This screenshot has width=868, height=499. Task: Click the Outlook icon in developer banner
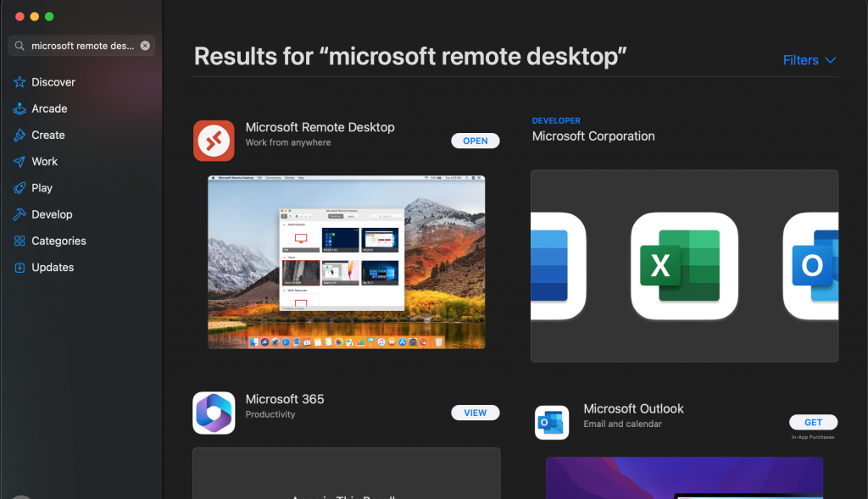point(811,266)
